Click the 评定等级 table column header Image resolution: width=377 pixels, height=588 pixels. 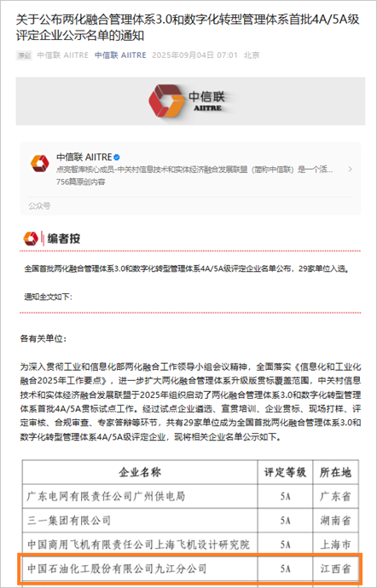click(x=286, y=472)
